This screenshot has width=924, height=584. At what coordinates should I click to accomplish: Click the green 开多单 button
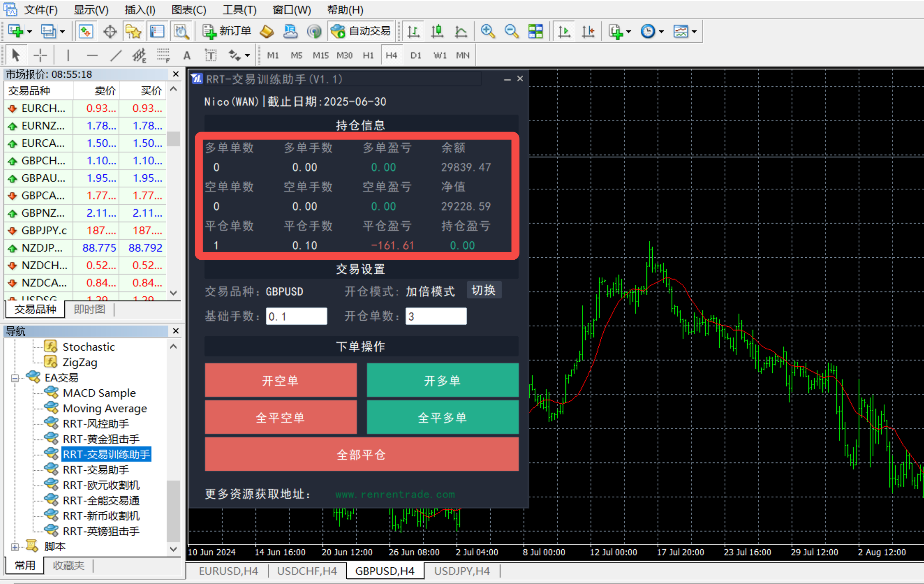[x=442, y=380]
